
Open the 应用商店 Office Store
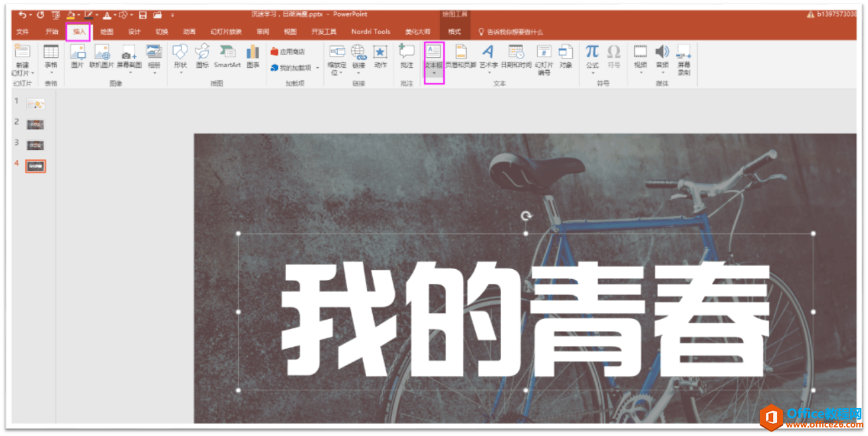288,52
